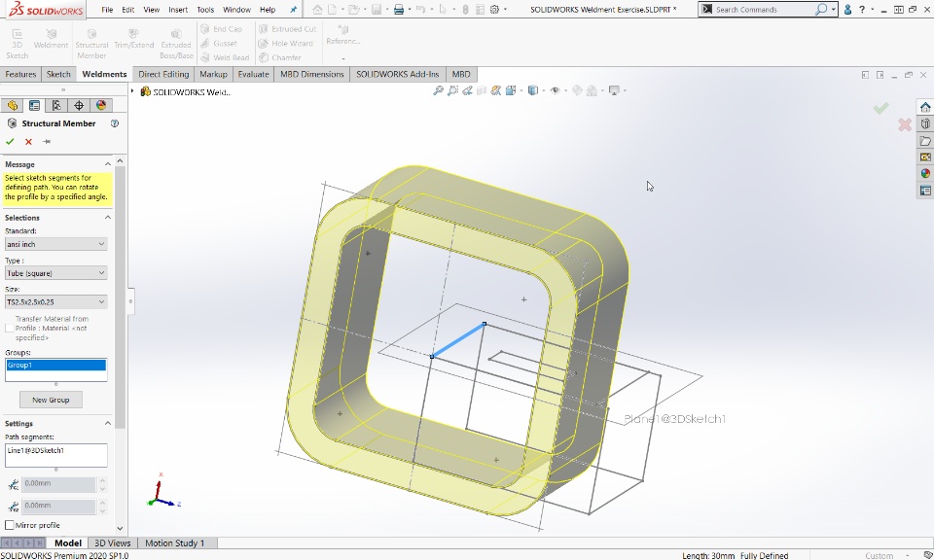Open the Dynamic Annotation Views icon
934x560 pixels.
pyautogui.click(x=496, y=90)
